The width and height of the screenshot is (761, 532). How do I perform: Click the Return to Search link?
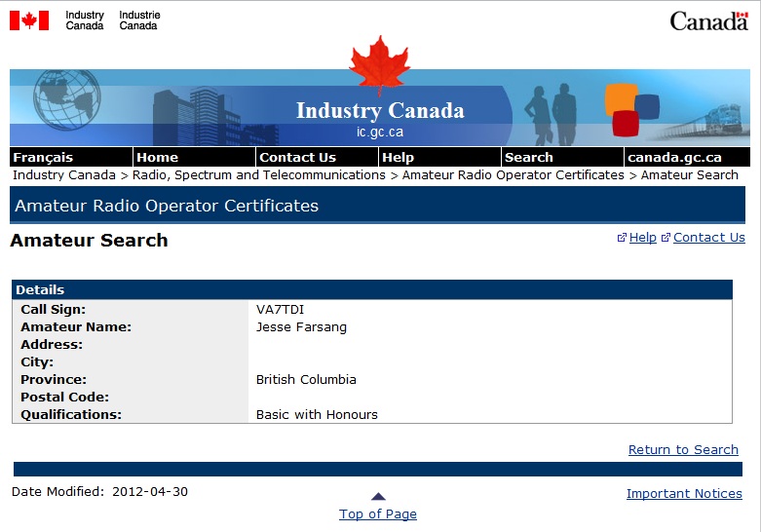(683, 449)
